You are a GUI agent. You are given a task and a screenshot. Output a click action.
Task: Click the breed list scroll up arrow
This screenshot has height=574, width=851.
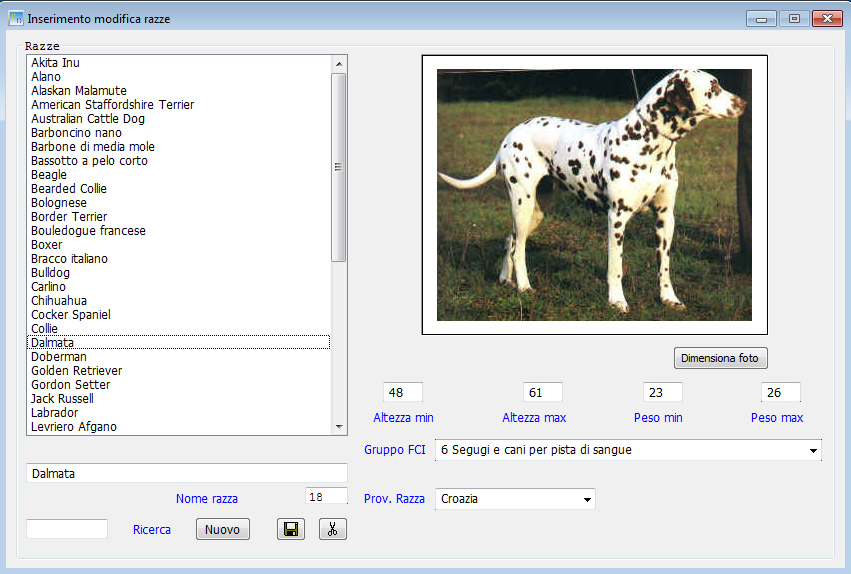pos(339,63)
